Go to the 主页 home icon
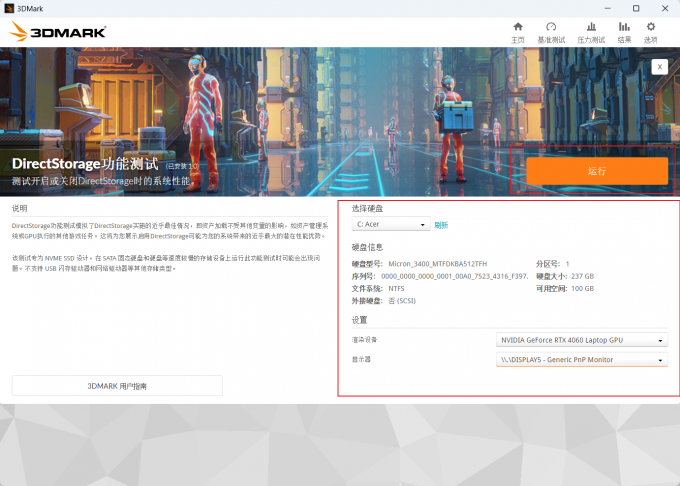Screen dimensions: 680x486 (x=517, y=32)
